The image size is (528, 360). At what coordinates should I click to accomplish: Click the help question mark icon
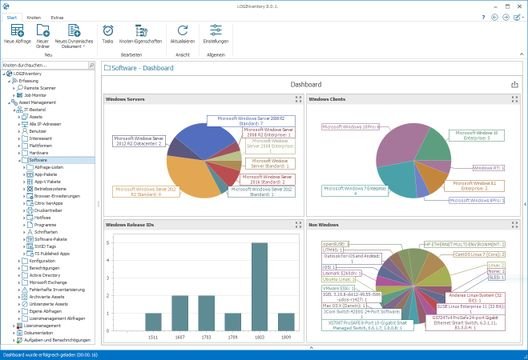483,17
